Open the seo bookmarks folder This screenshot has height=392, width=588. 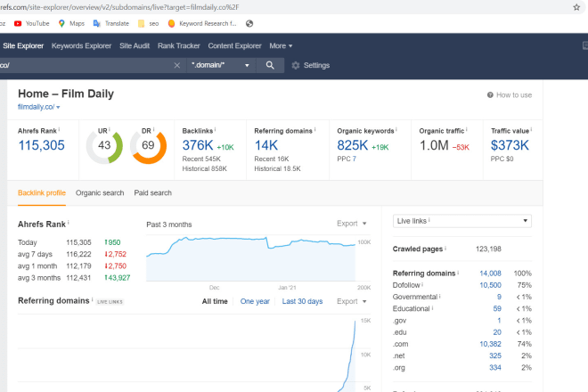pyautogui.click(x=149, y=24)
